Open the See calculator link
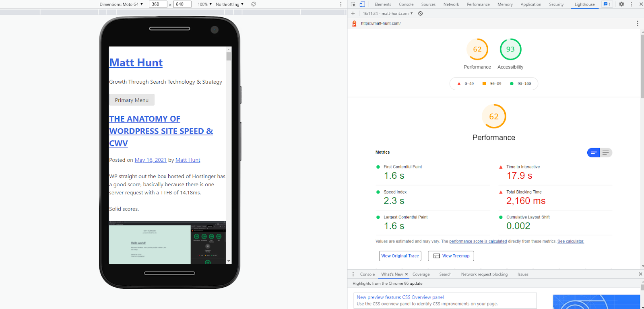Image resolution: width=644 pixels, height=309 pixels. coord(571,241)
